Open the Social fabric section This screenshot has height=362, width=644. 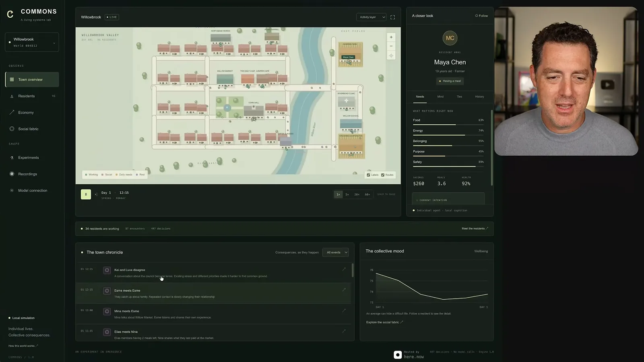pos(32,129)
